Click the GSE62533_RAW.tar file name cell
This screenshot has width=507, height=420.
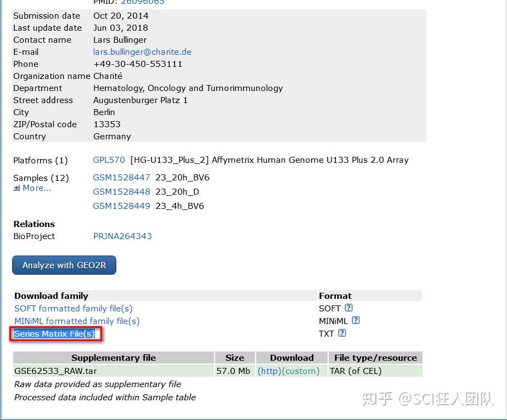point(55,371)
